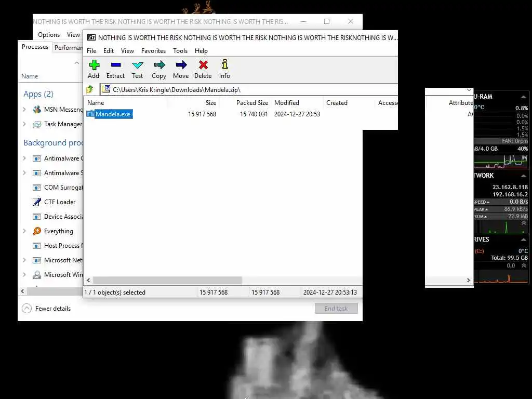
Task: Sort by Created column header
Action: [349, 103]
